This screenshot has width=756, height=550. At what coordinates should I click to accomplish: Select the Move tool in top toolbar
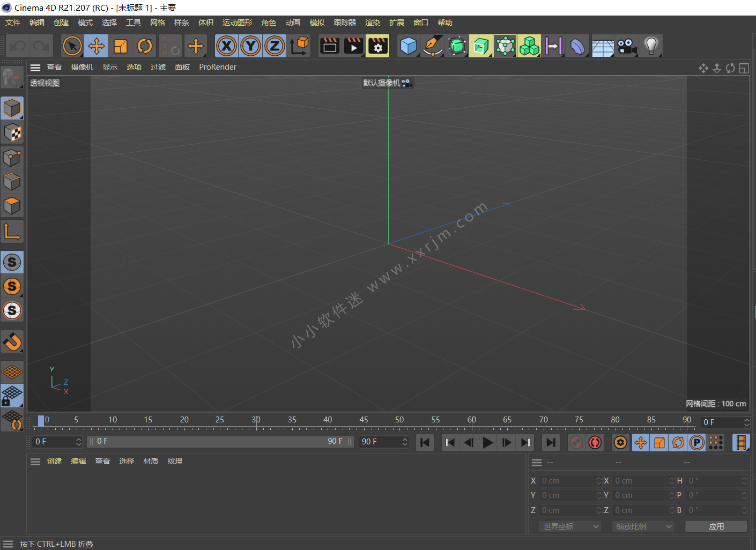(97, 46)
